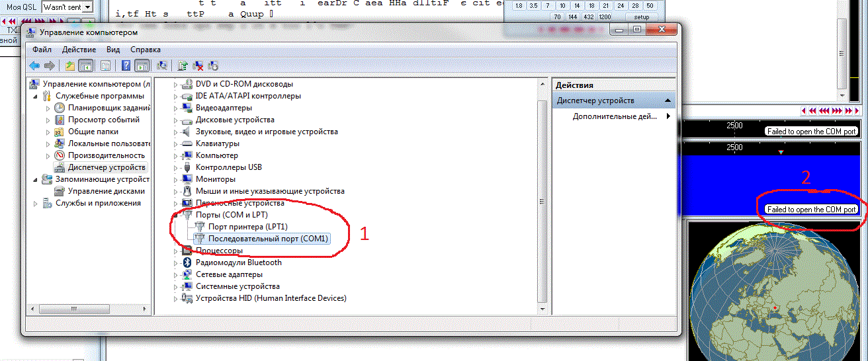Viewport: 868px width, 361px height.
Task: Click the Properties toolbar icon
Action: pos(105,65)
